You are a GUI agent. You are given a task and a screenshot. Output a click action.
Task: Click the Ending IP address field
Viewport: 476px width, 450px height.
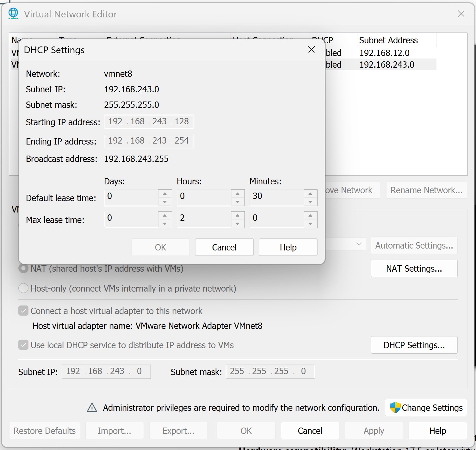point(148,141)
